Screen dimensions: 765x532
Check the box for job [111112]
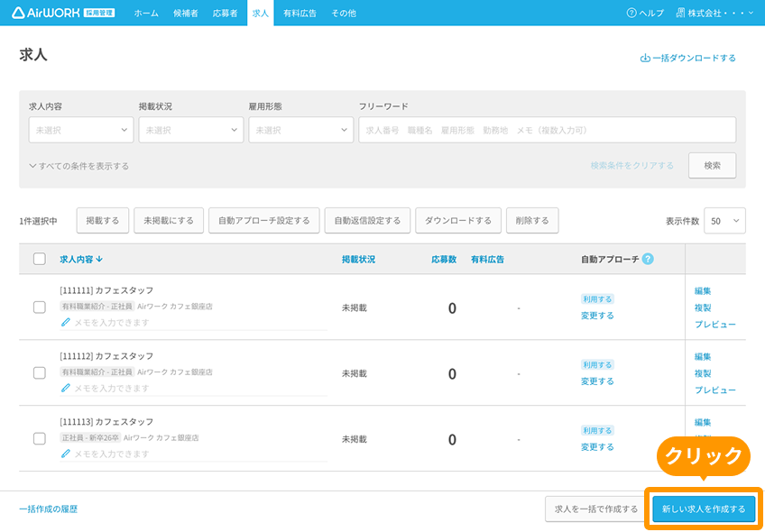[x=40, y=373]
